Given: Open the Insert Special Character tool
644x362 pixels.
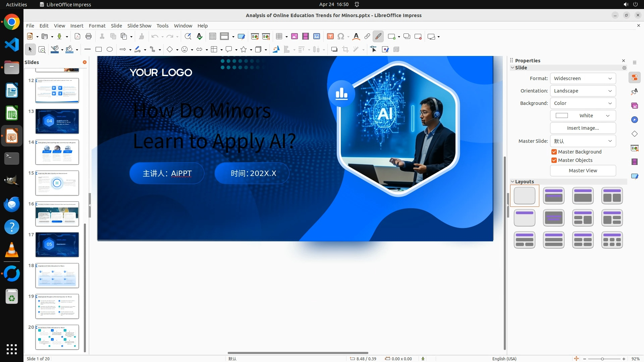Looking at the screenshot, I should click(341, 37).
